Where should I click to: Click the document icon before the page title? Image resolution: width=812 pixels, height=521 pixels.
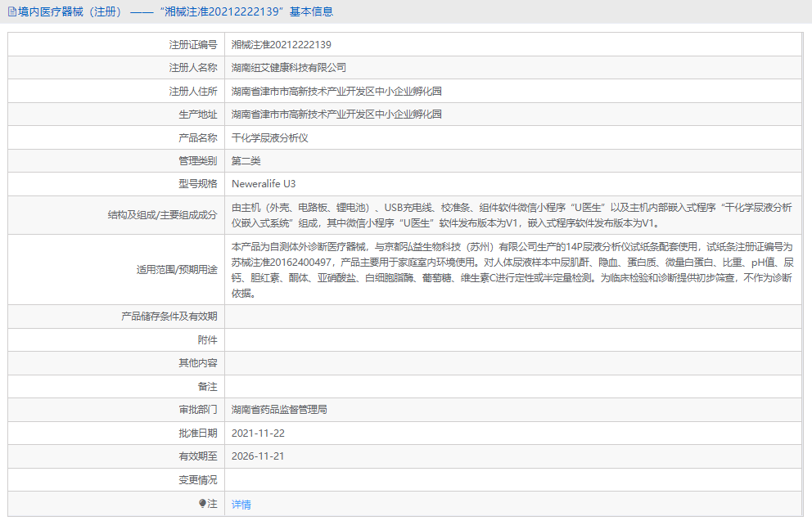click(11, 11)
